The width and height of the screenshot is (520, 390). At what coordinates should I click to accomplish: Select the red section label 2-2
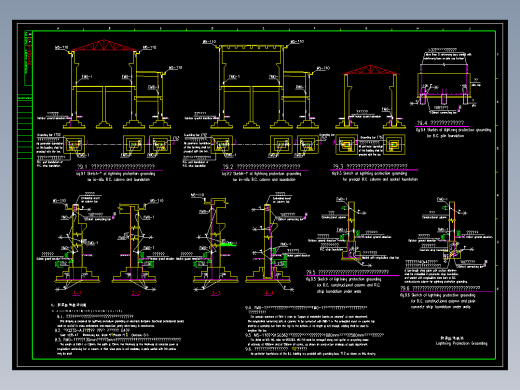[x=136, y=293]
